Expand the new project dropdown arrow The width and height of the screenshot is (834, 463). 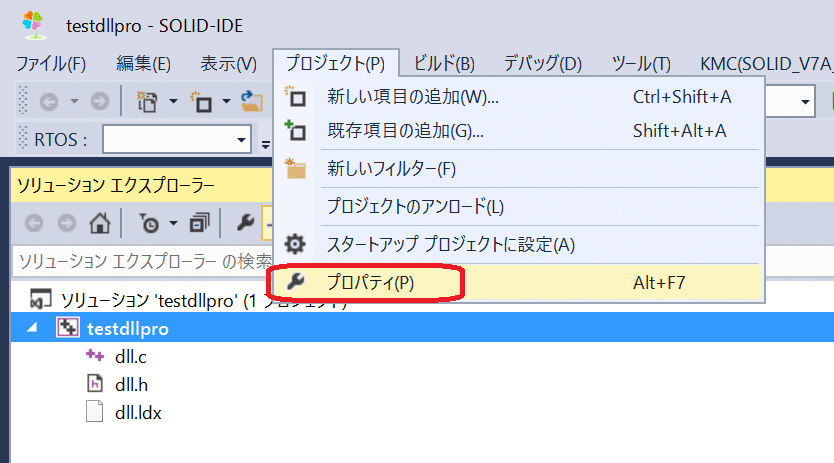point(173,101)
